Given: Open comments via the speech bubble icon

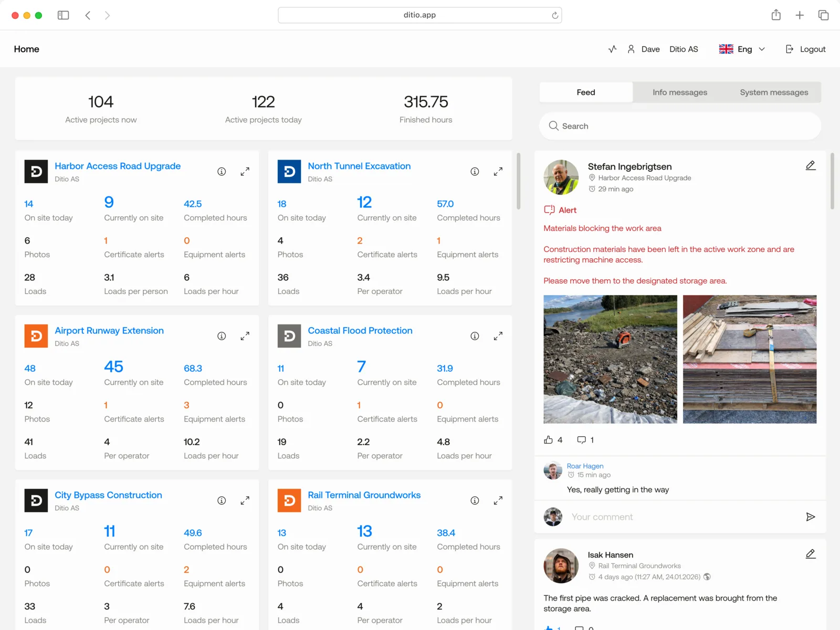Looking at the screenshot, I should [581, 439].
